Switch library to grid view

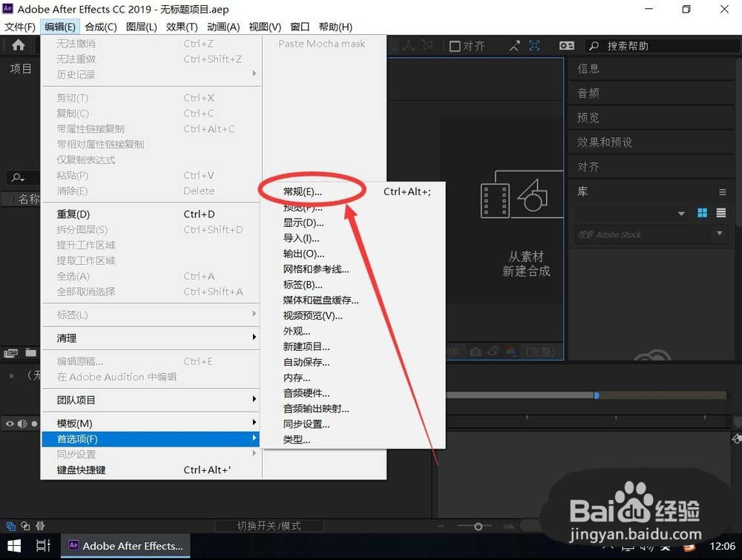[702, 213]
